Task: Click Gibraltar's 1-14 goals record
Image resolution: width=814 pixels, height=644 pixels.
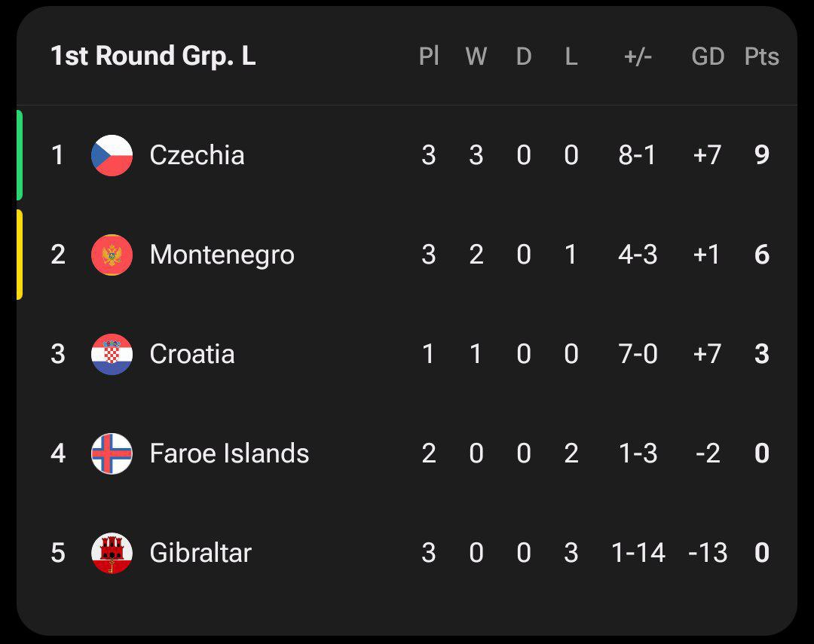Action: point(638,553)
